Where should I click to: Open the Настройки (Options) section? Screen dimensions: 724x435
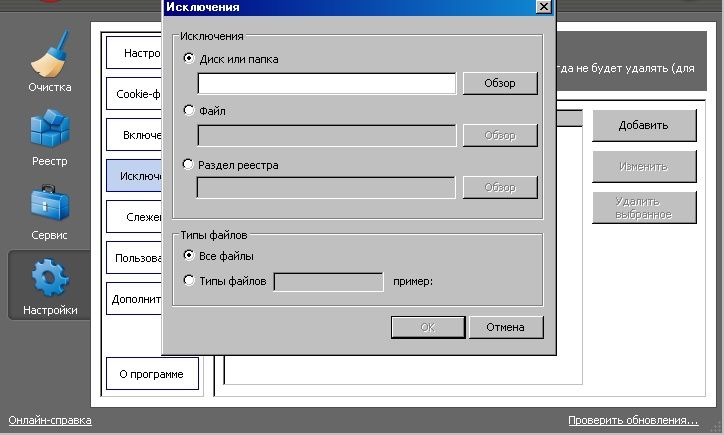click(49, 285)
